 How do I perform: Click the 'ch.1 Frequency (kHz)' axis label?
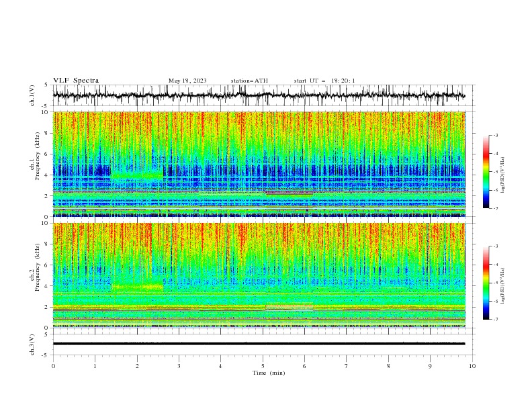pos(35,154)
